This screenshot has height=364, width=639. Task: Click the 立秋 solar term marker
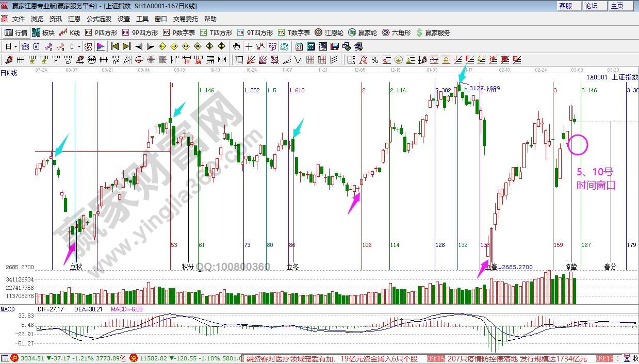pyautogui.click(x=76, y=267)
